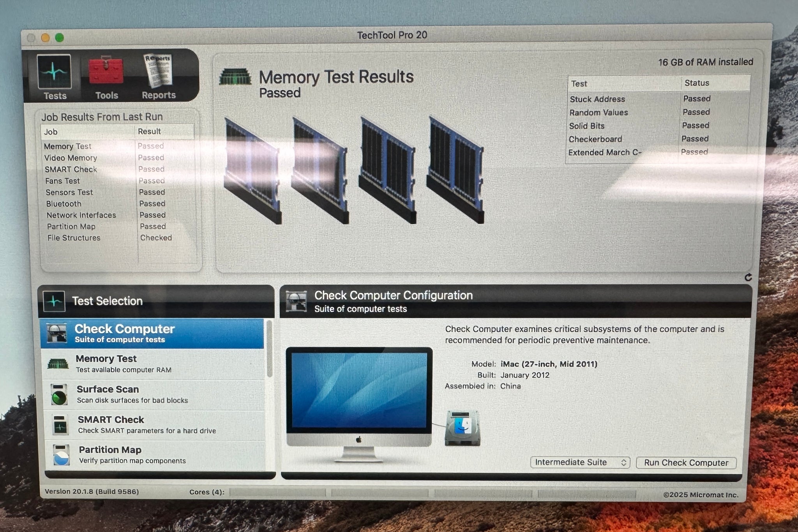Open the Intermediate Suite dropdown
Image resolution: width=798 pixels, height=532 pixels.
click(x=580, y=463)
